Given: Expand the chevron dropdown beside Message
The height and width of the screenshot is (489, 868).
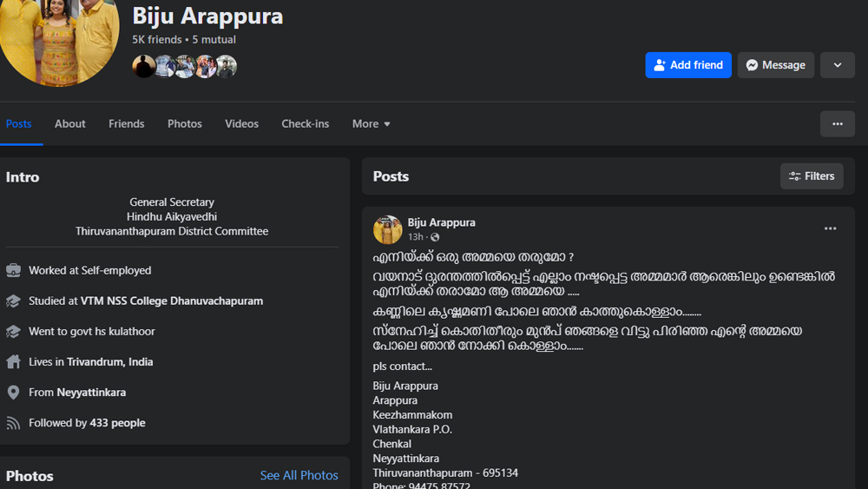Looking at the screenshot, I should [837, 65].
